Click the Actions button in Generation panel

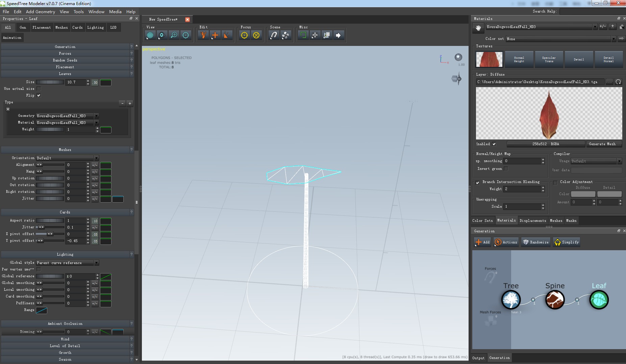(506, 242)
